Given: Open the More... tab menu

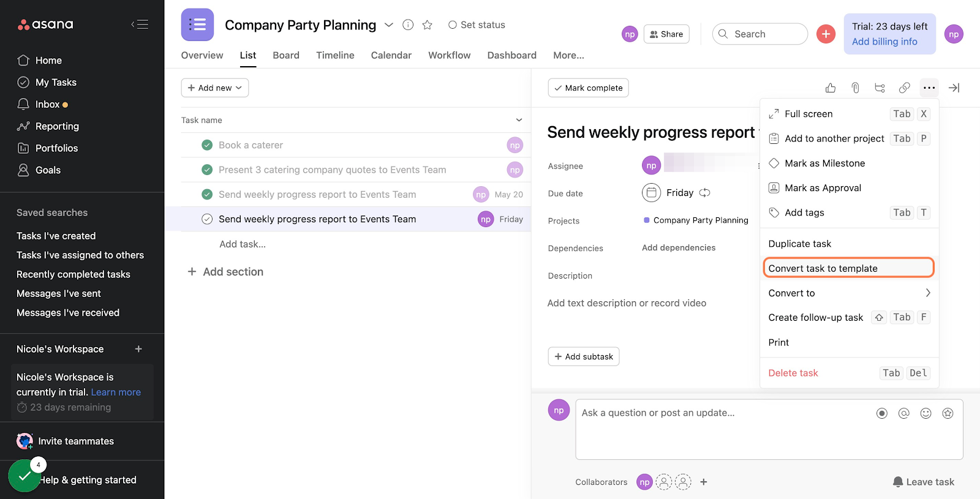Looking at the screenshot, I should (x=568, y=55).
